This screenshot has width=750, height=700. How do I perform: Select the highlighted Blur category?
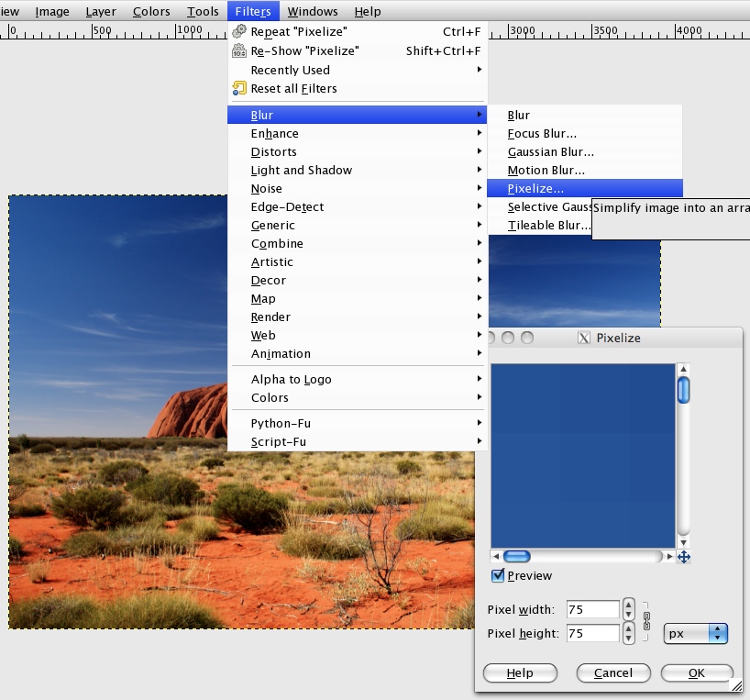(x=358, y=115)
